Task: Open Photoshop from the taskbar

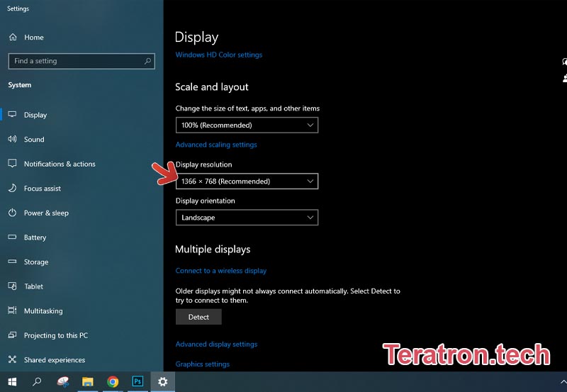Action: click(x=137, y=381)
